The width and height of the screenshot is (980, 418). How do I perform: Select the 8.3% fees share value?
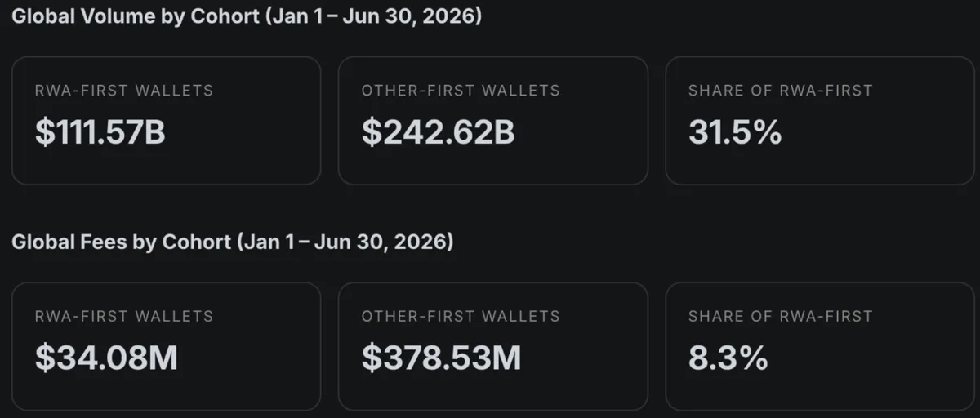coord(728,358)
